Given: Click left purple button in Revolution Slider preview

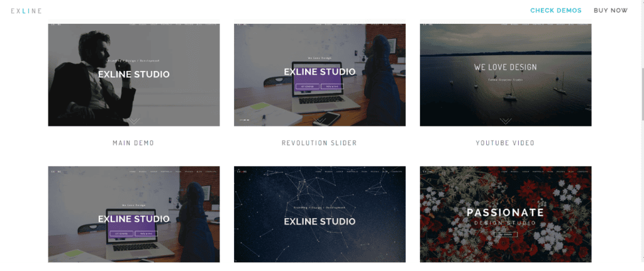Looking at the screenshot, I should click(x=308, y=86).
